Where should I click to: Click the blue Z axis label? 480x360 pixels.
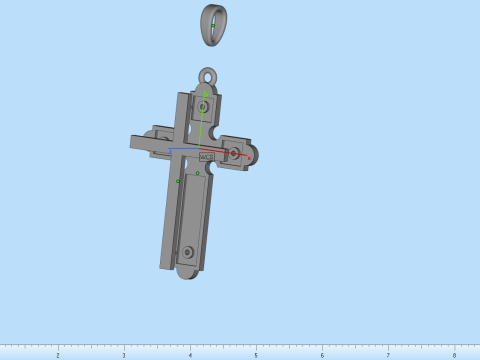(x=170, y=152)
